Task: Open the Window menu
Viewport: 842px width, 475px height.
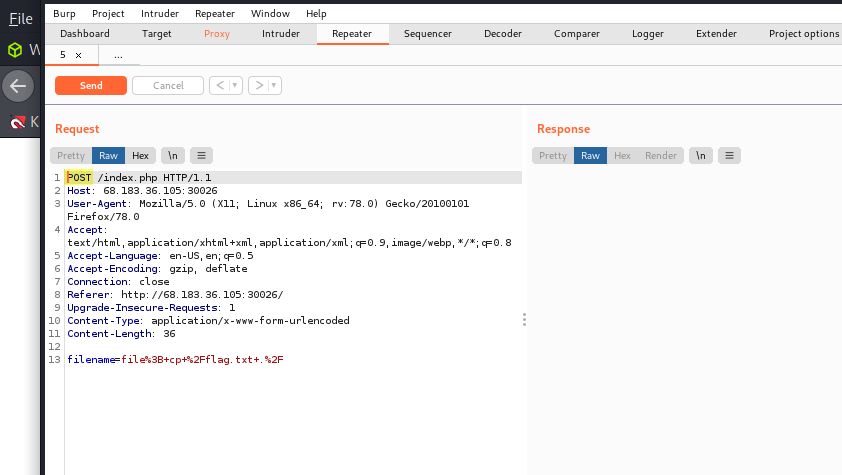Action: [270, 13]
